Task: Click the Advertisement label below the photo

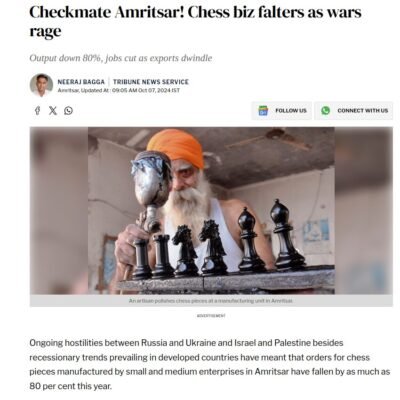Action: (211, 315)
